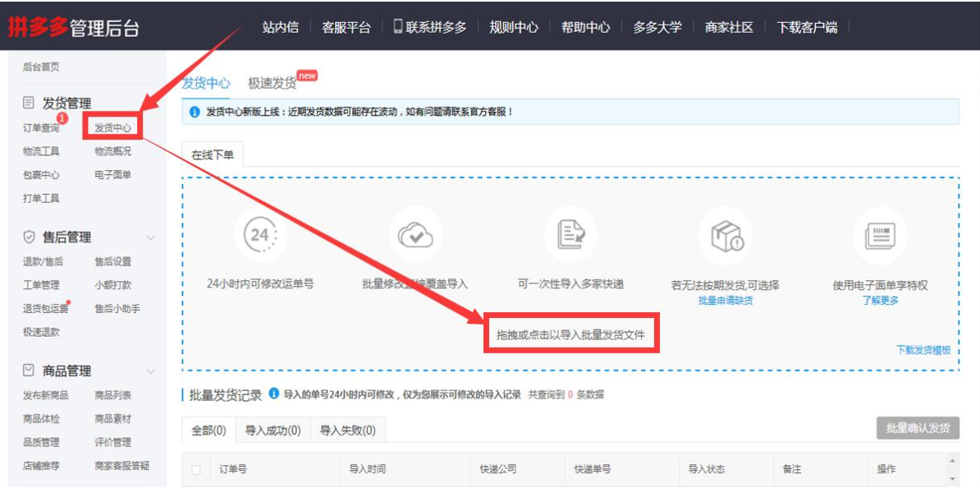Open 发货中心 in the sidebar

(113, 128)
